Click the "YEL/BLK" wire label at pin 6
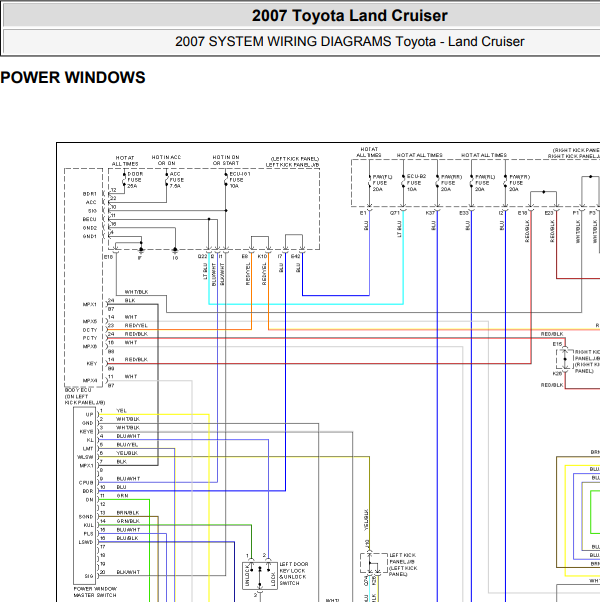This screenshot has height=602, width=600. coord(127,453)
